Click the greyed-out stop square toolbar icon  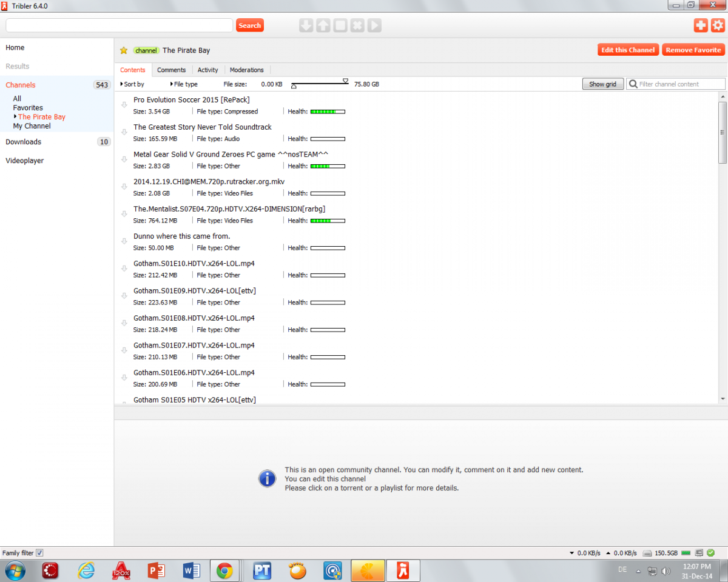(340, 25)
